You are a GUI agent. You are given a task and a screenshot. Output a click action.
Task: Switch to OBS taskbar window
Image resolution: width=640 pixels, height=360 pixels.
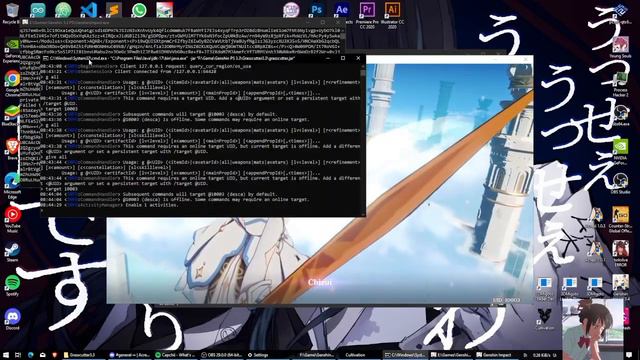(222, 355)
